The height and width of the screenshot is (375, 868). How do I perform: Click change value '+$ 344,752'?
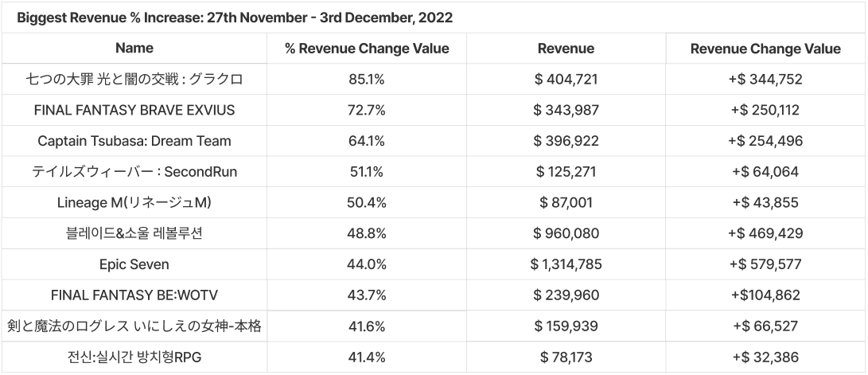pos(765,79)
